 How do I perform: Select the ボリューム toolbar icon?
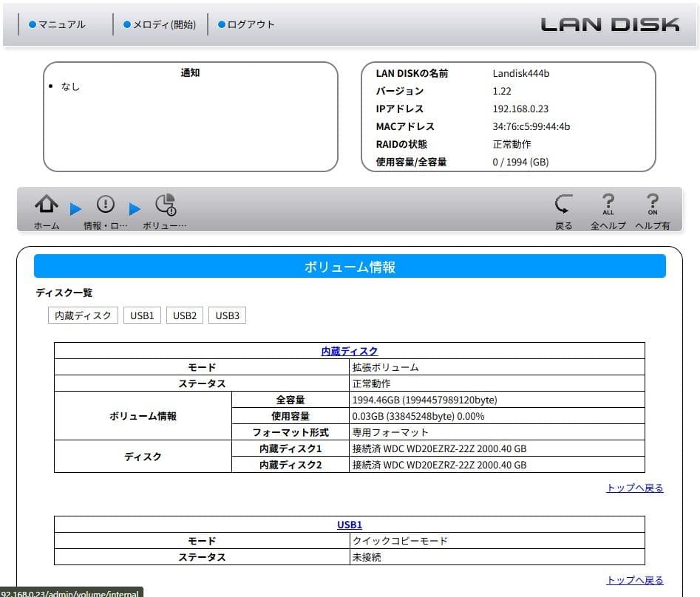[x=164, y=205]
